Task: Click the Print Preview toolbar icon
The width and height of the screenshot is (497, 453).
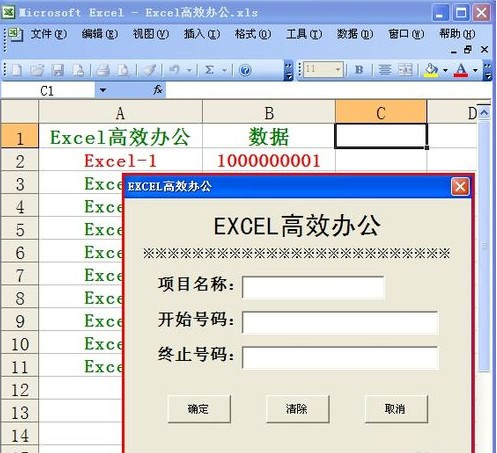Action: pyautogui.click(x=124, y=70)
